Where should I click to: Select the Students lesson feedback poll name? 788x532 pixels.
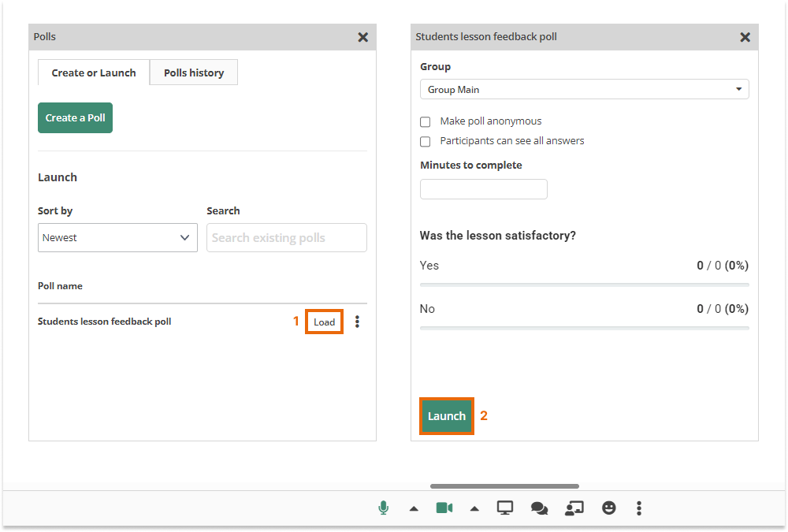105,322
